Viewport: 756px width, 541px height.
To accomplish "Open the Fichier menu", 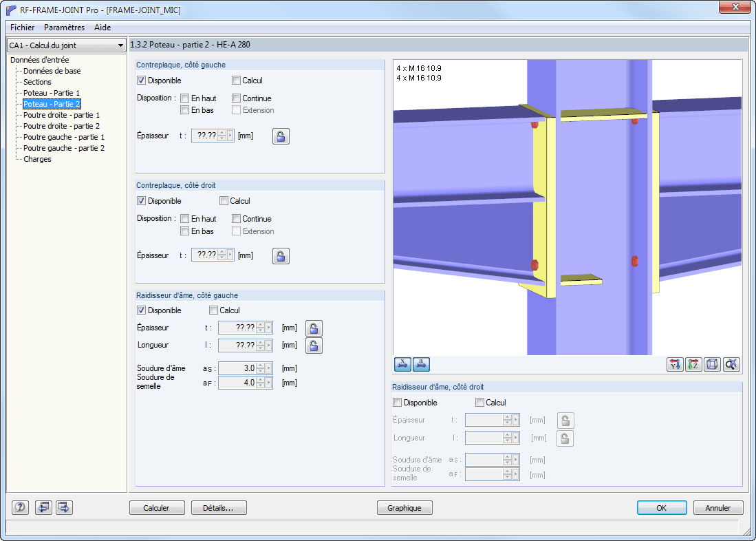I will pyautogui.click(x=22, y=28).
